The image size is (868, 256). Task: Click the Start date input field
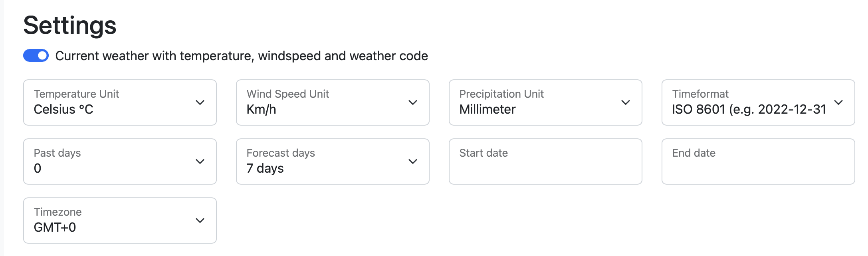coord(545,161)
